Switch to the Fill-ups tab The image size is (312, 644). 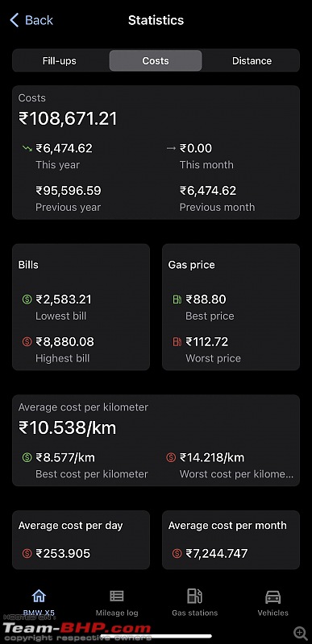pyautogui.click(x=60, y=61)
